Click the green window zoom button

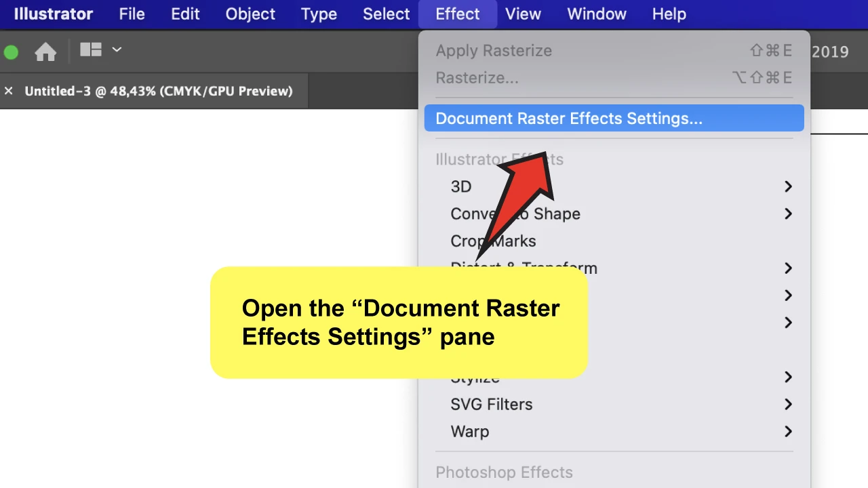(11, 52)
